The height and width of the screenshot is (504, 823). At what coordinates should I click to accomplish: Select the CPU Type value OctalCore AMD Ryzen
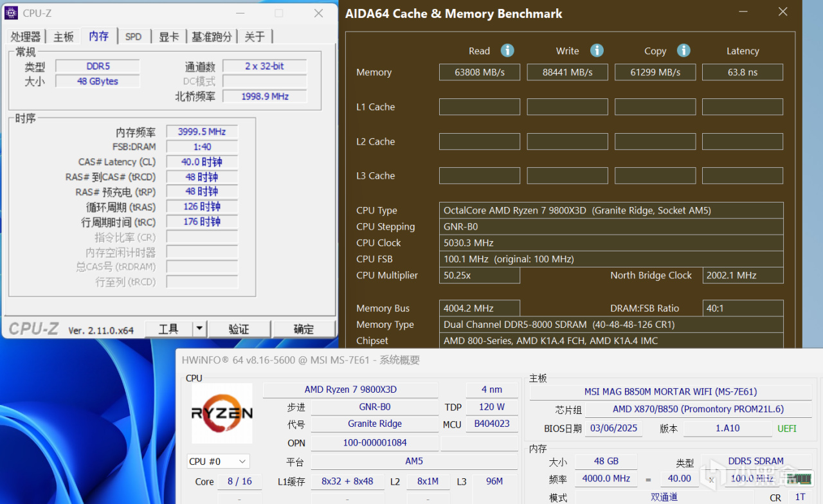[611, 210]
